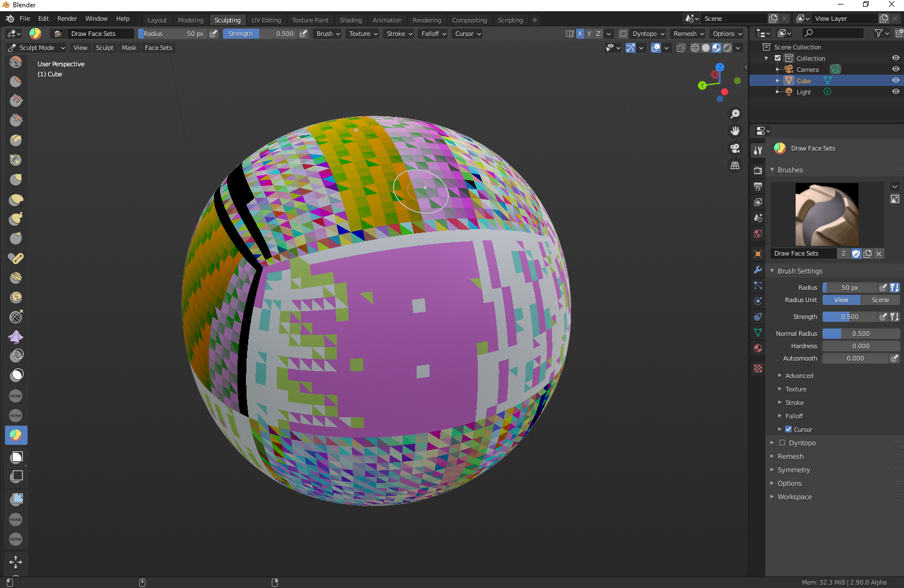
Task: Toggle viewport overlays button
Action: (x=656, y=48)
